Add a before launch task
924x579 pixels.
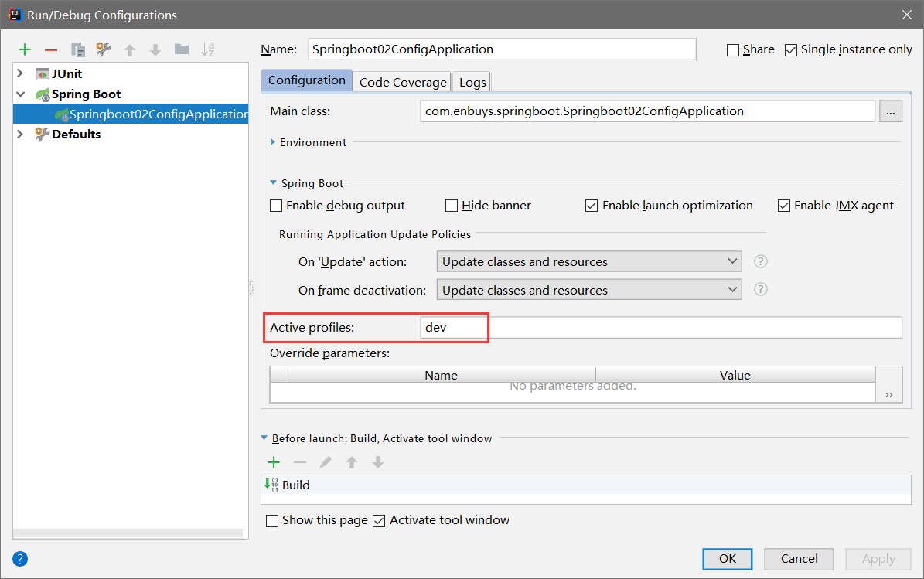point(274,462)
